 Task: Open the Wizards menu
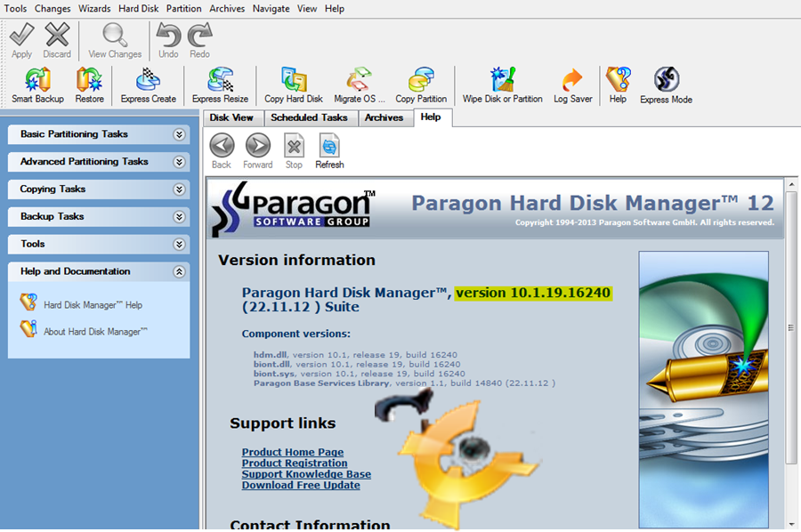94,8
